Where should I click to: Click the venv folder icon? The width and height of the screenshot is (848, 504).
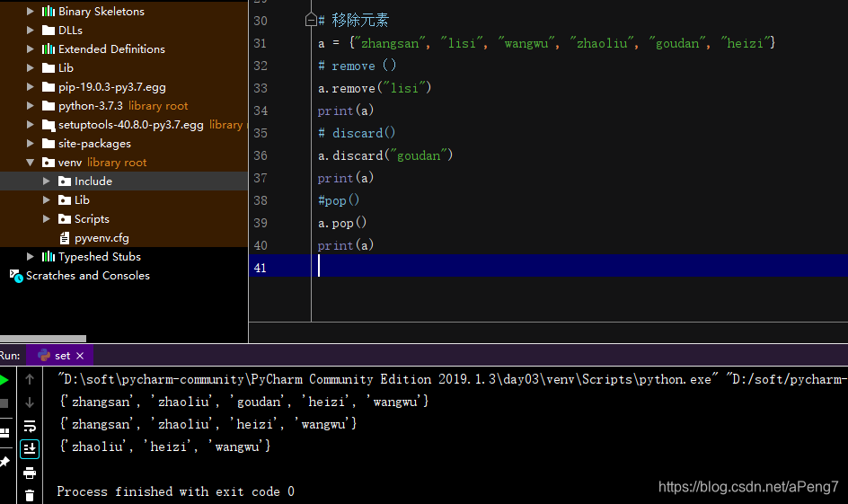click(x=49, y=163)
